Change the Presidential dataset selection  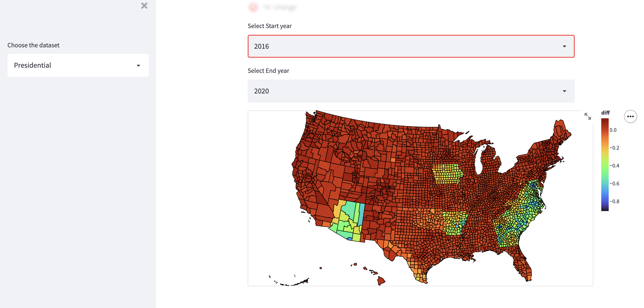(78, 65)
